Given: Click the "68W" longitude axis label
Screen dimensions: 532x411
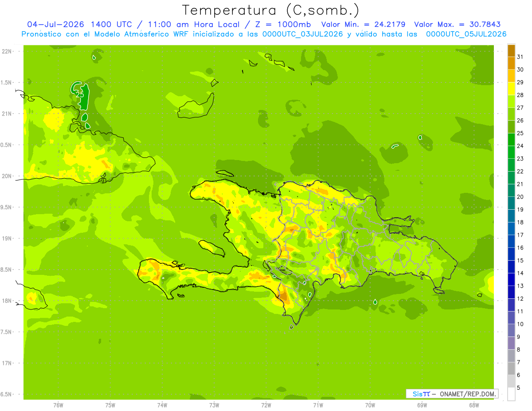Looking at the screenshot, I should (x=474, y=405).
